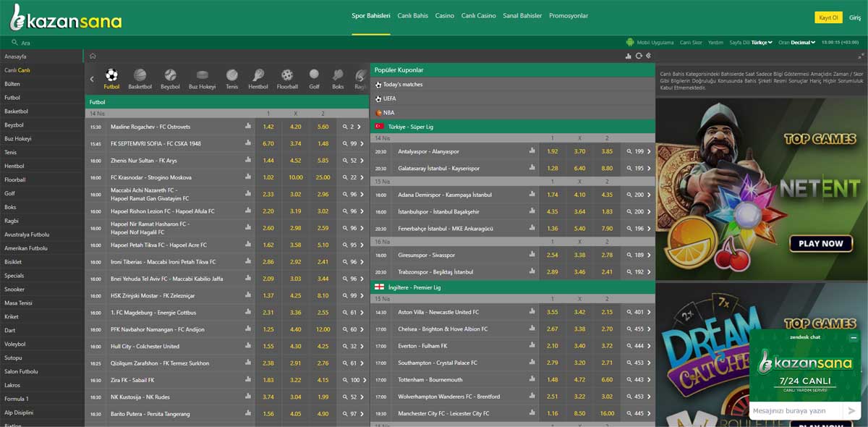Select odds 1.42 for Maxline Rogachev home win

[268, 127]
